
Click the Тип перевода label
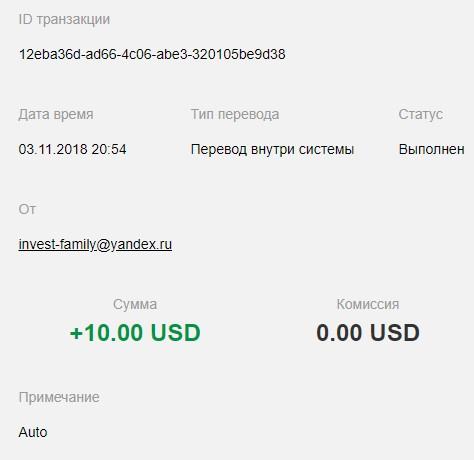235,114
